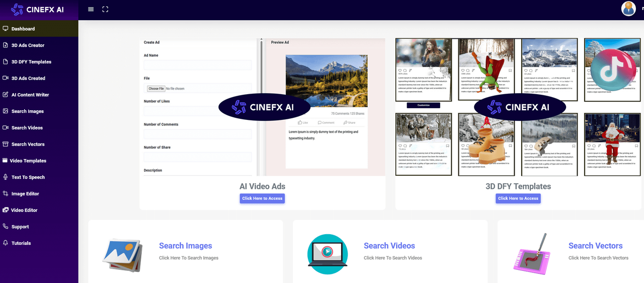This screenshot has height=283, width=644.
Task: Click the Search Images picture icon in sidebar
Action: [x=6, y=111]
